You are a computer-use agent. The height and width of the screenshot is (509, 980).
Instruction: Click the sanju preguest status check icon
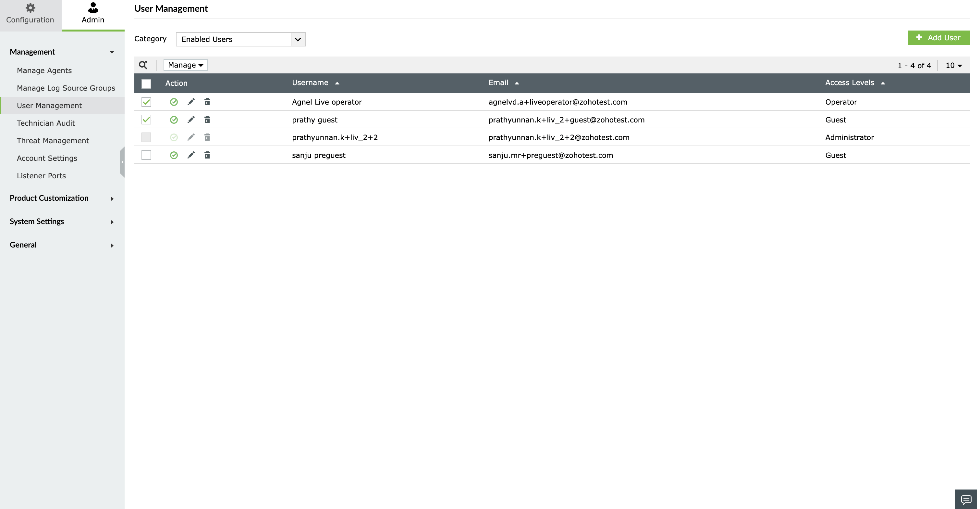pyautogui.click(x=174, y=155)
